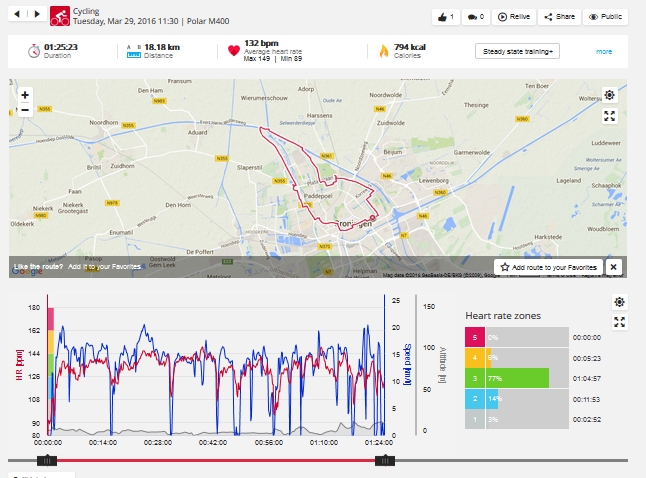
Task: Like this training with thumbs-up
Action: pos(447,17)
